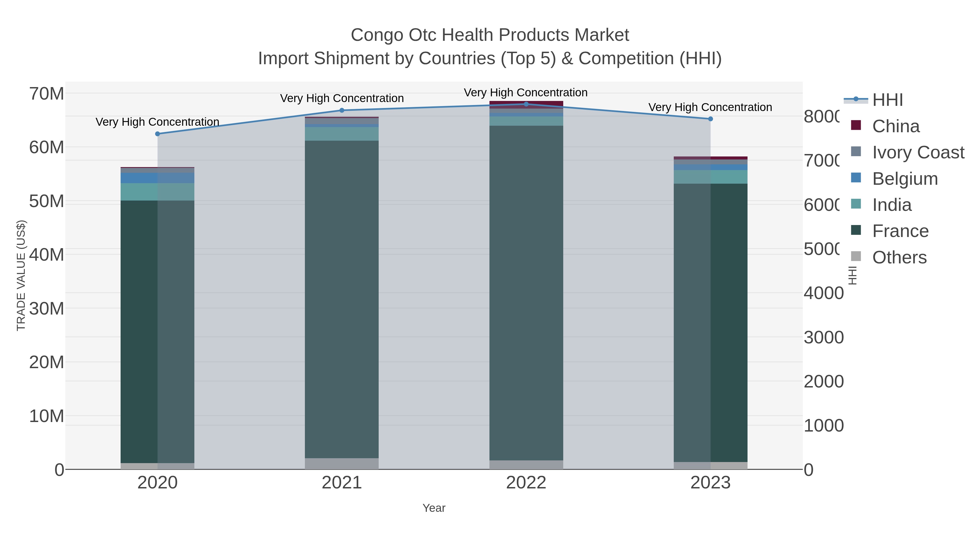
Task: Click the France bar segment for 2022
Action: [x=526, y=293]
